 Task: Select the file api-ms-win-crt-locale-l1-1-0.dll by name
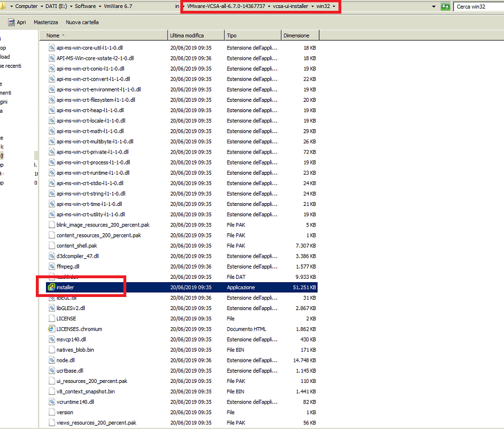click(91, 121)
